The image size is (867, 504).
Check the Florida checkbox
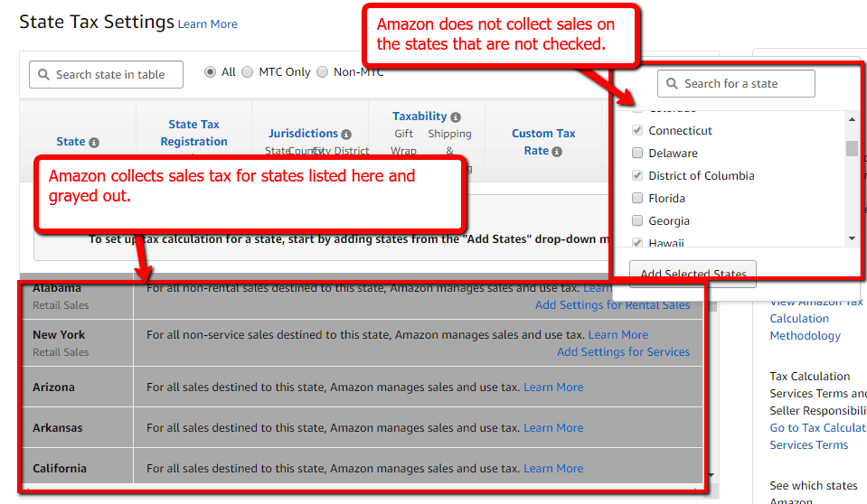(637, 199)
